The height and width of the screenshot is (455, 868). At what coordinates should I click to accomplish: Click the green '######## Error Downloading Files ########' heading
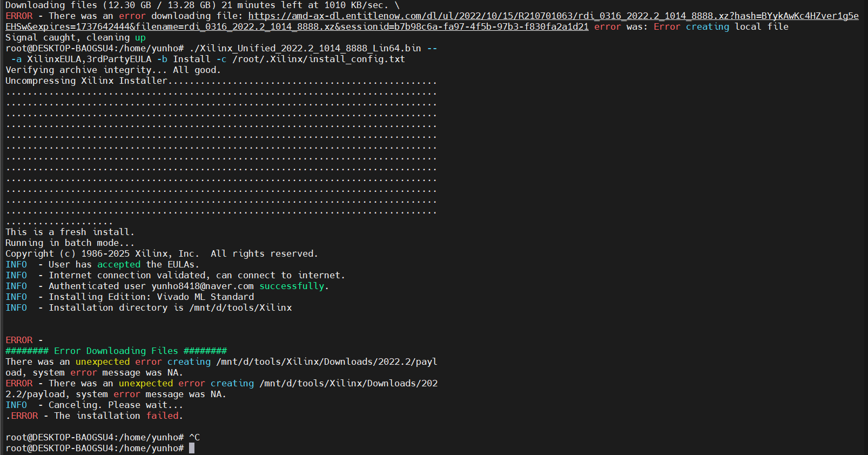pos(116,351)
